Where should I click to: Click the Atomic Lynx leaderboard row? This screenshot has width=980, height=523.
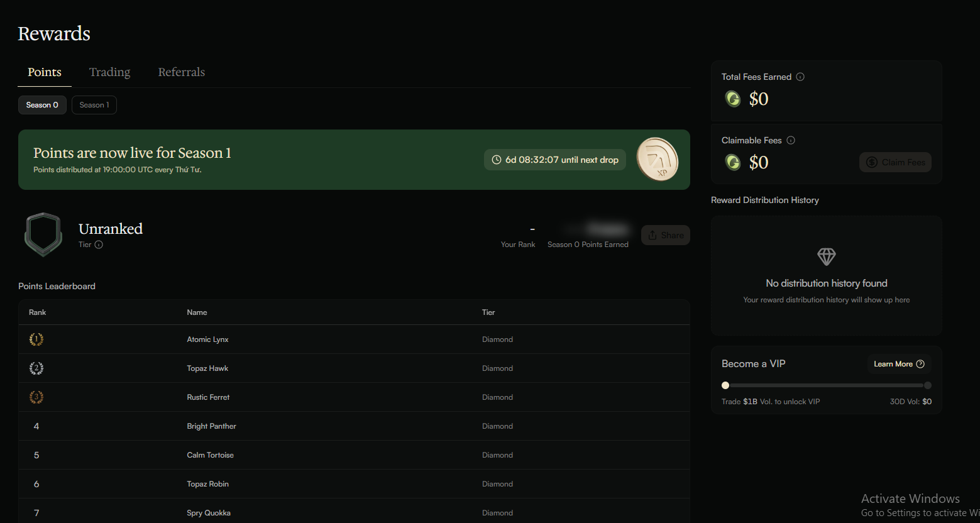coord(354,339)
